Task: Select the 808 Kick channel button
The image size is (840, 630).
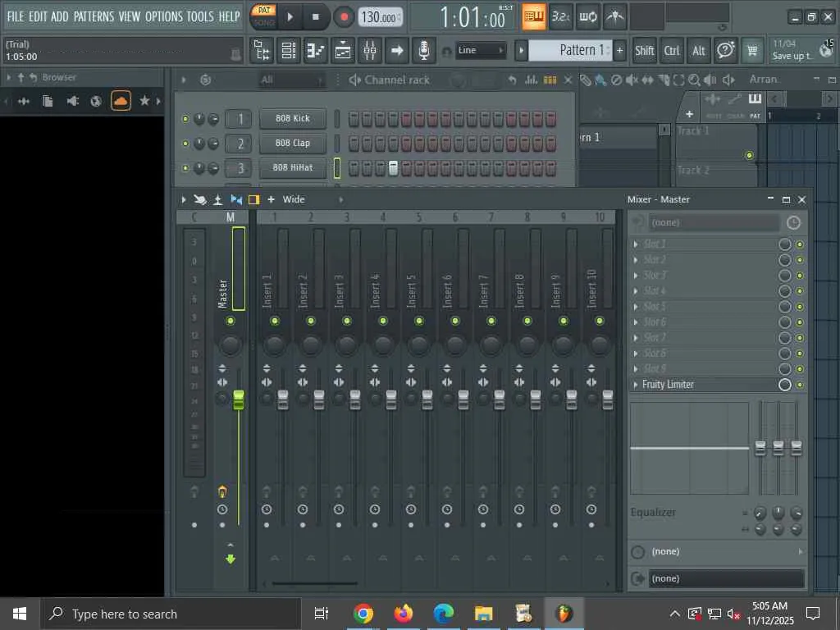Action: tap(293, 118)
